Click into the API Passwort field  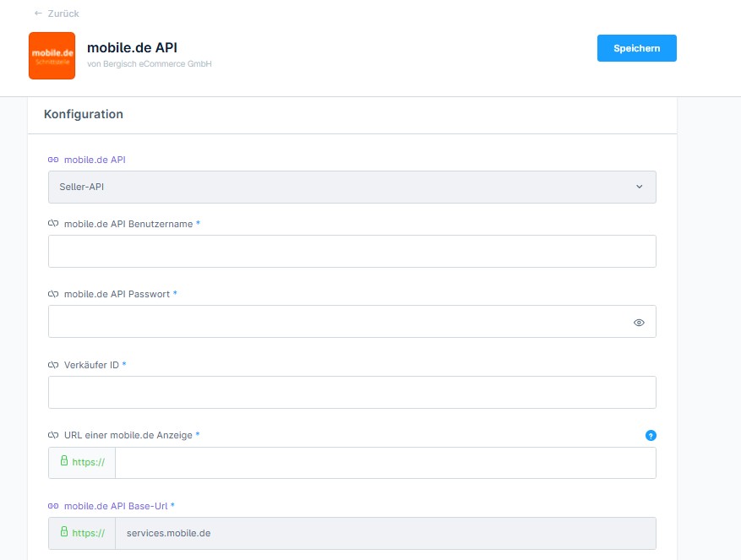pyautogui.click(x=338, y=322)
